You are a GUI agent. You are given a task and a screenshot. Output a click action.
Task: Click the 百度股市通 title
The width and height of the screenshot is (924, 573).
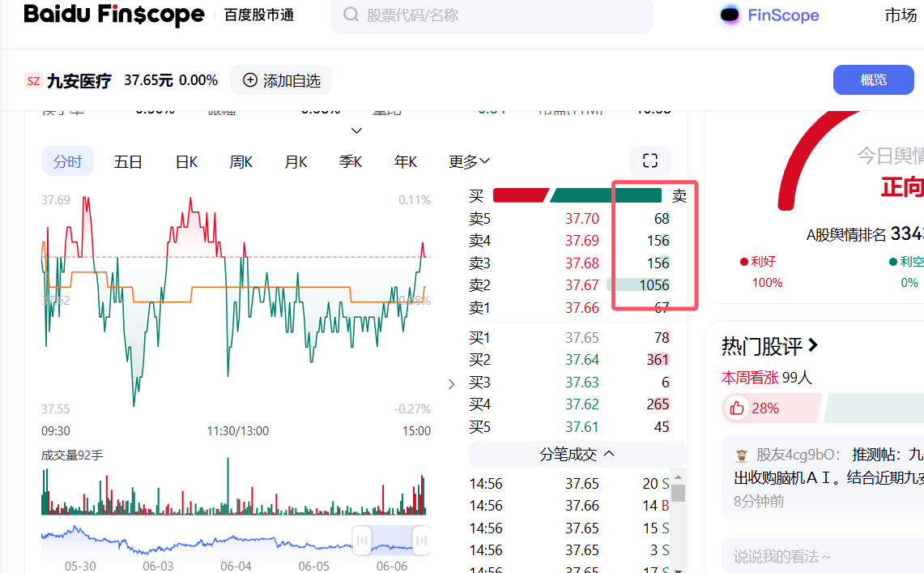tap(258, 15)
